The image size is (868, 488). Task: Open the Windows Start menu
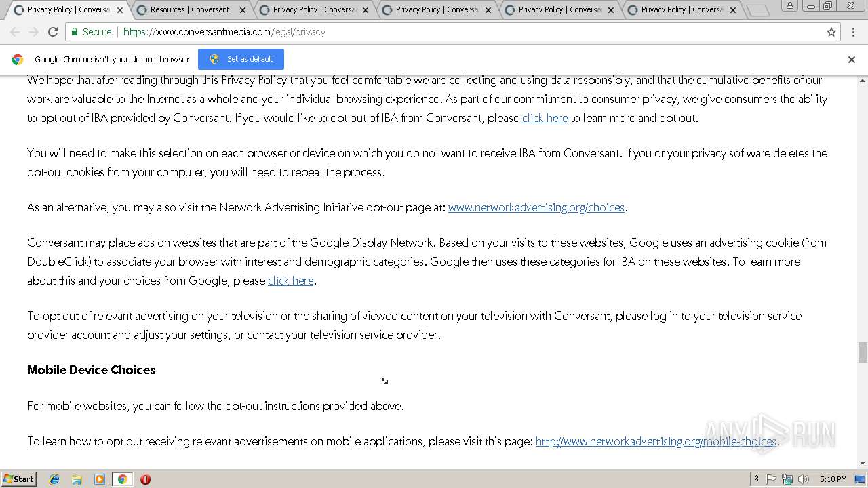coord(19,479)
